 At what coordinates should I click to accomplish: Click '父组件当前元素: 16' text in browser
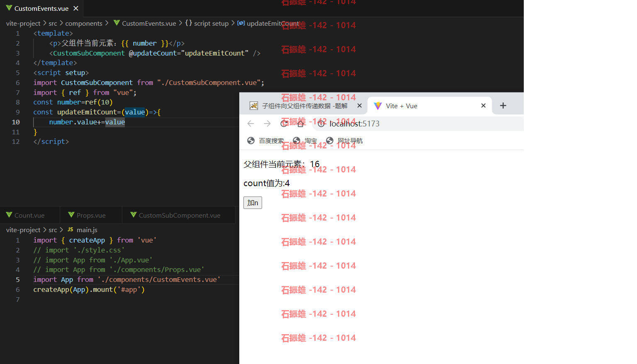tap(282, 164)
